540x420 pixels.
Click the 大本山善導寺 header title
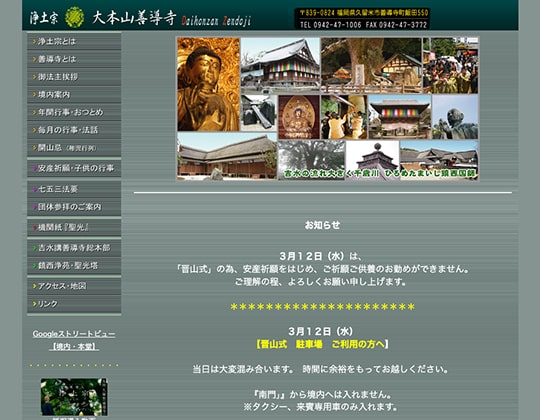(x=134, y=18)
